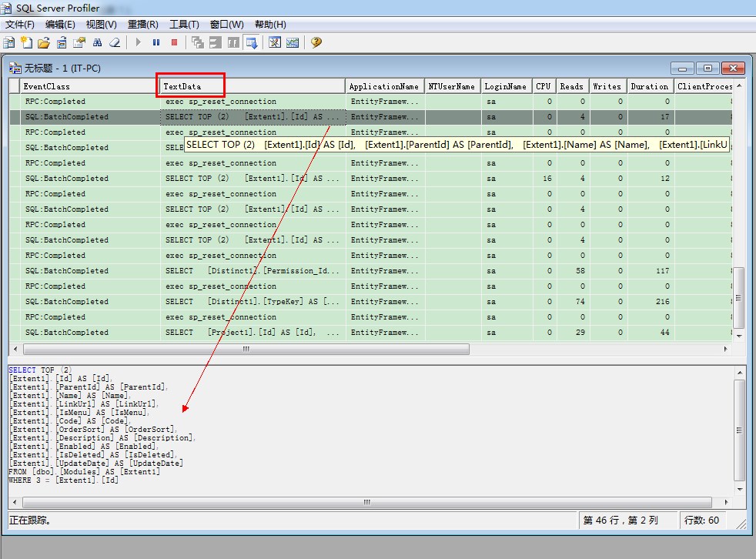Select the row containing [Distinct1].[Permission_Id
The image size is (756, 559).
(371, 270)
